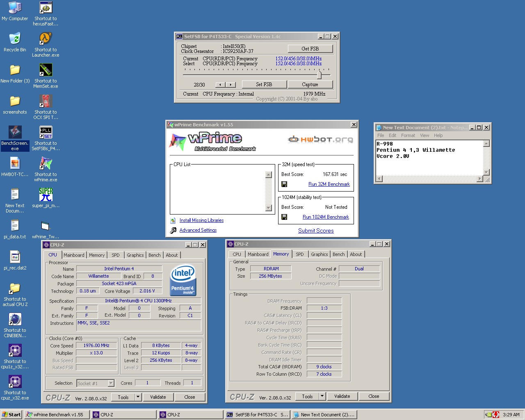The width and height of the screenshot is (525, 420).
Task: Click Validate button in left CPU-Z
Action: pos(158,397)
